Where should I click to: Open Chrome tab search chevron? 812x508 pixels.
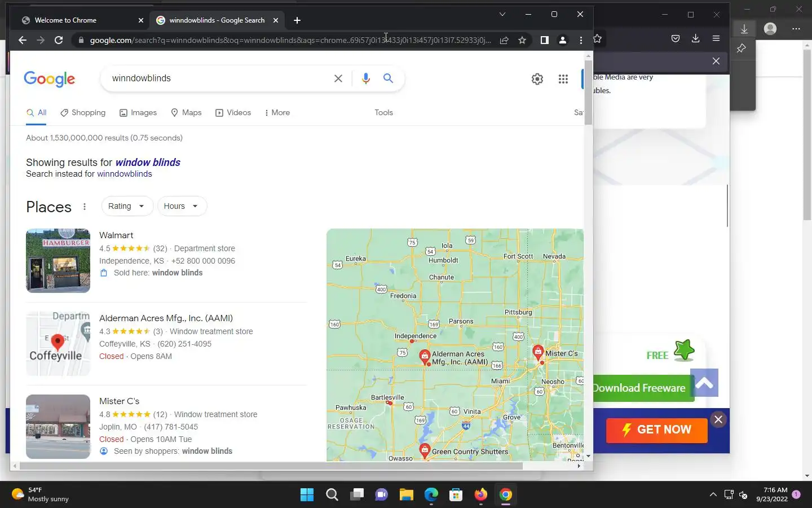click(502, 14)
